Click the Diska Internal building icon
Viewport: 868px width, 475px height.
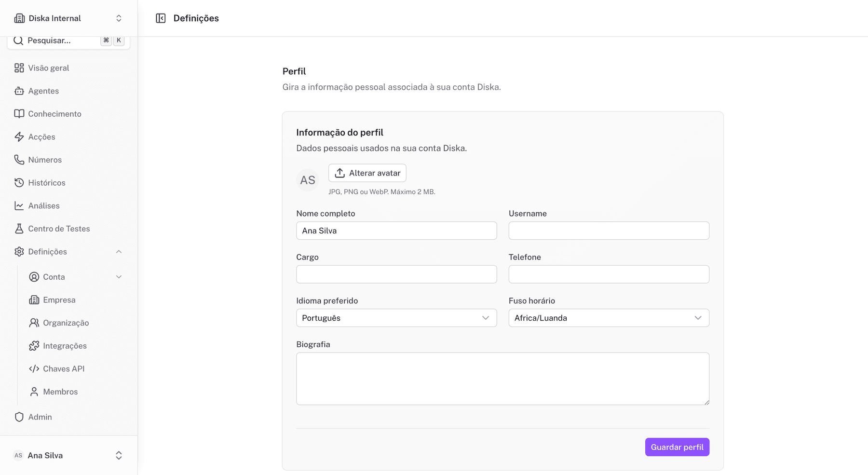[x=19, y=18]
